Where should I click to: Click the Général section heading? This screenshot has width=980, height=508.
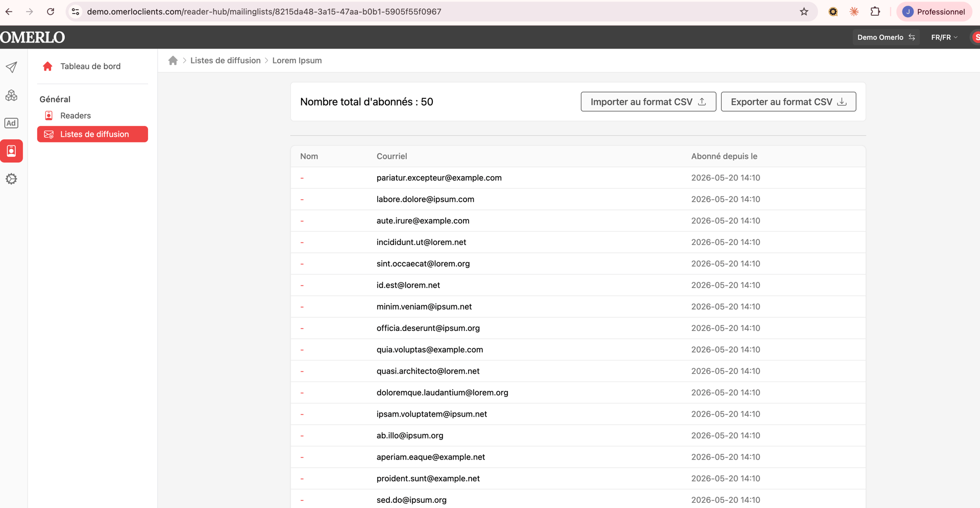55,99
